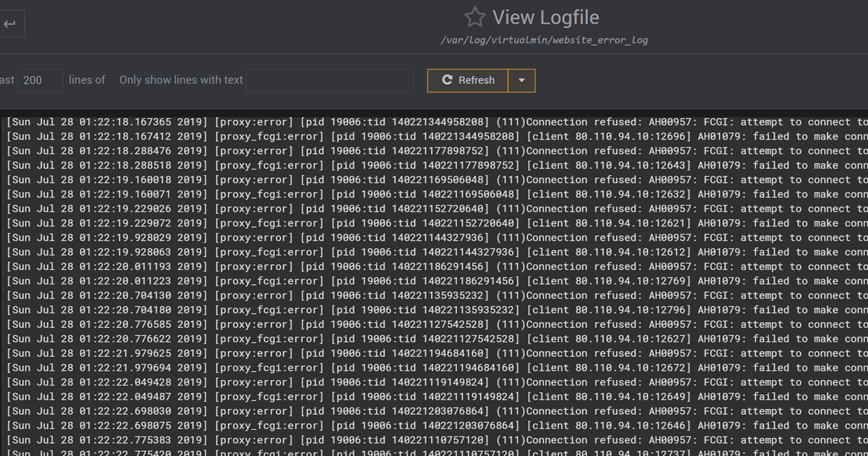Click client address 80.110.94.10:12696
Image resolution: width=868 pixels, height=456 pixels.
(631, 136)
